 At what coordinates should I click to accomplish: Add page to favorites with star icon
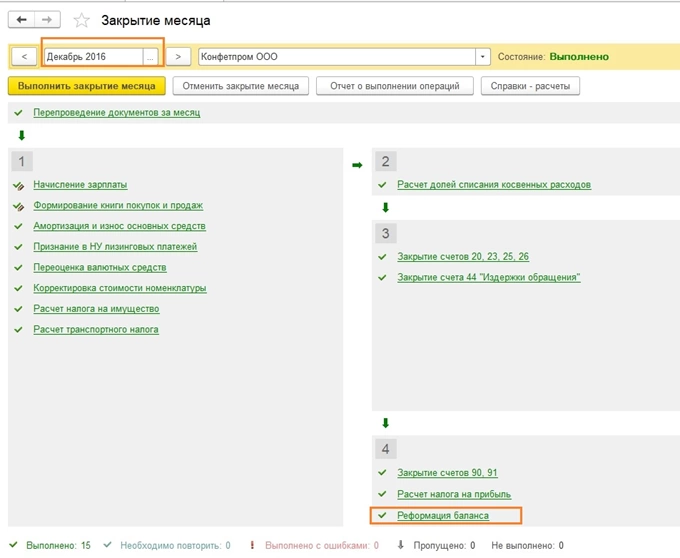coord(82,20)
